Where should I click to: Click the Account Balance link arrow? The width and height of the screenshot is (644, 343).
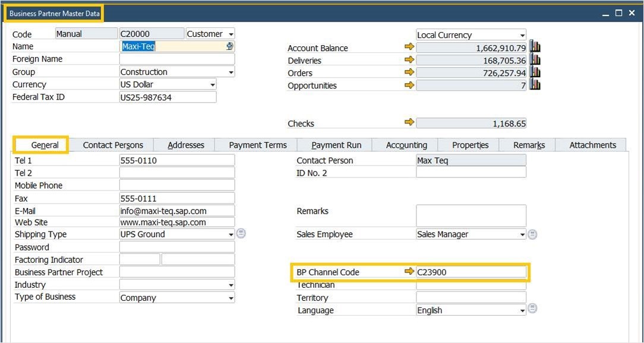click(x=409, y=47)
